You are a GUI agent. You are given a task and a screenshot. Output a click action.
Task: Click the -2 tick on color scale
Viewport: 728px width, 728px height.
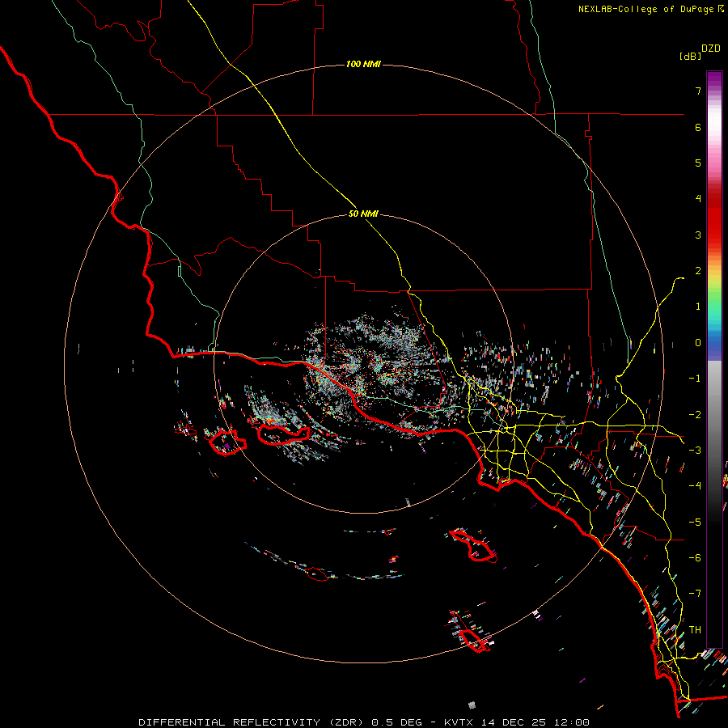(695, 415)
